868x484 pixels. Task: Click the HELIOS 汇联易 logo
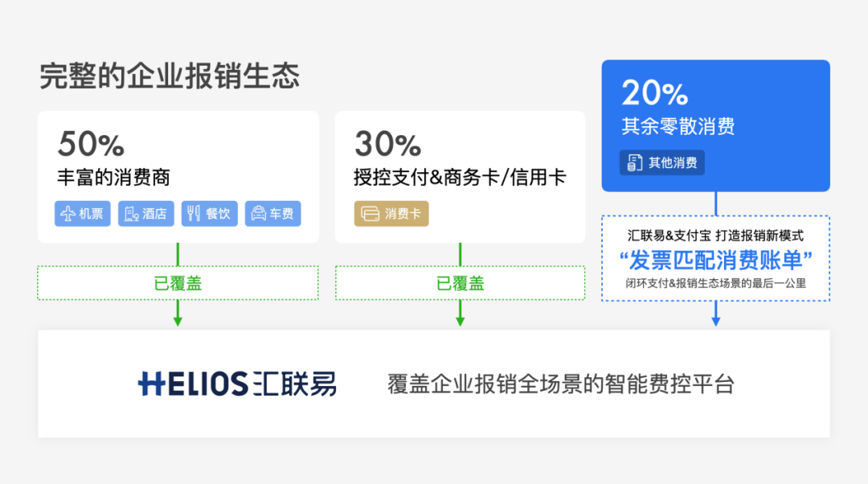coord(237,384)
